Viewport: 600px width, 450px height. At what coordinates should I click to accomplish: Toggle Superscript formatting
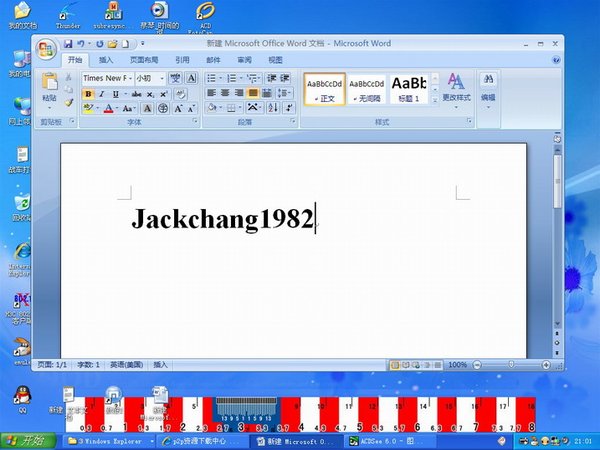tap(163, 94)
